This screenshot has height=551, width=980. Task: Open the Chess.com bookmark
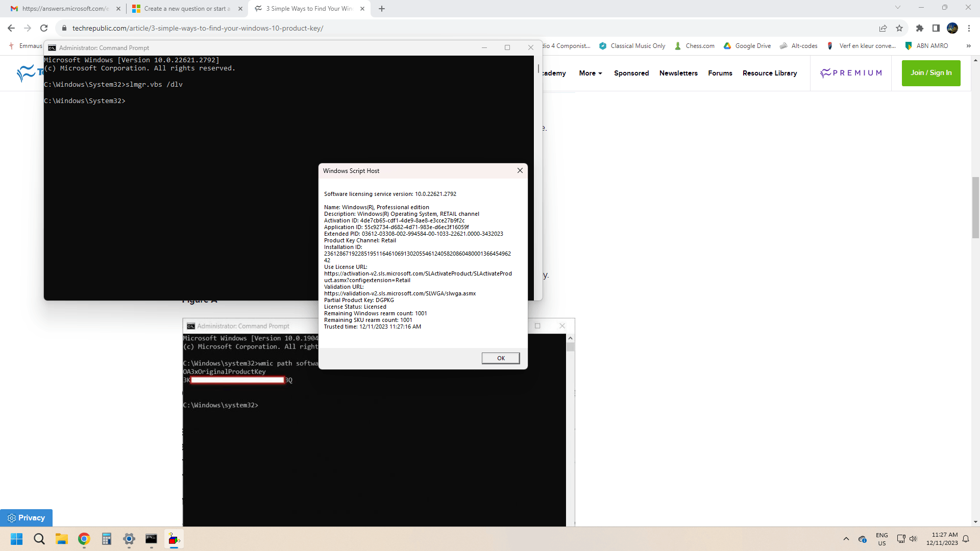point(695,46)
